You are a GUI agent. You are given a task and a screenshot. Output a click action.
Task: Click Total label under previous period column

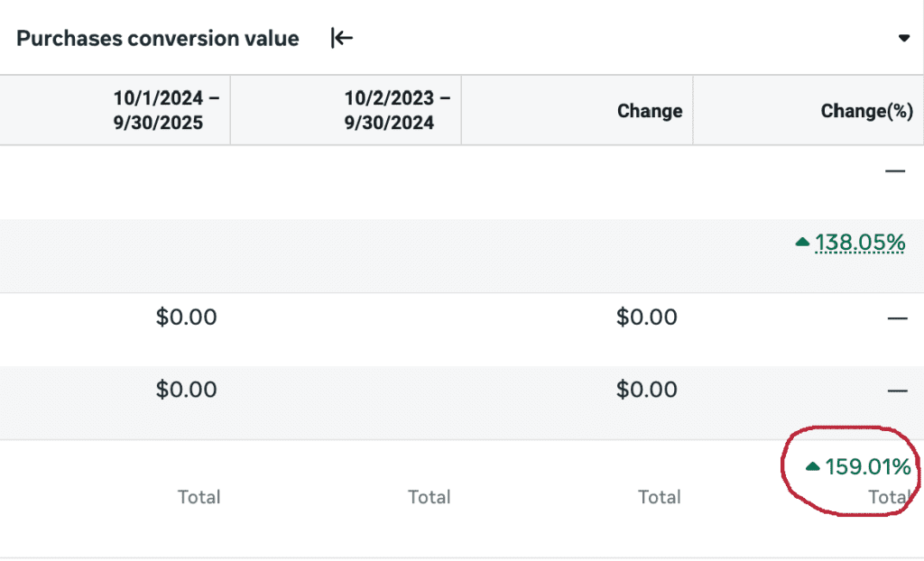430,497
